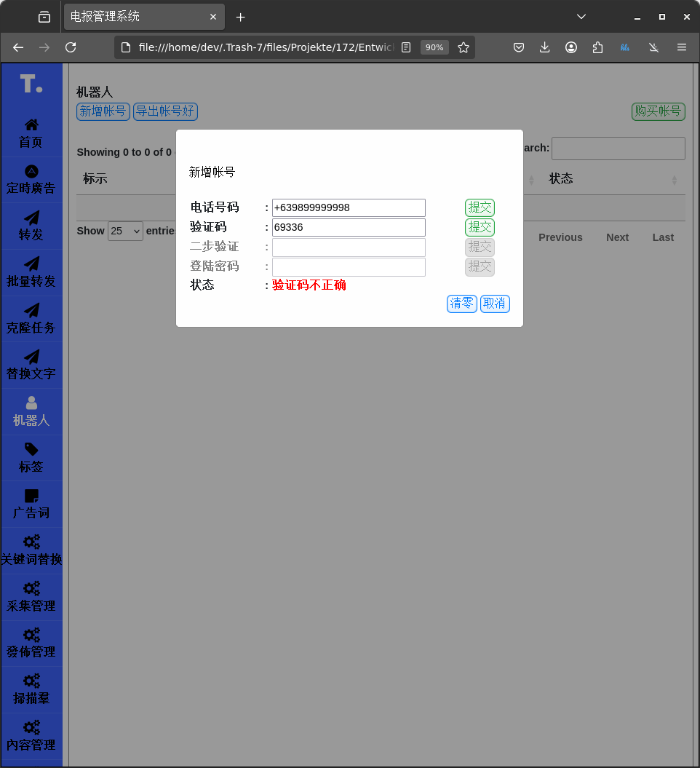Select the 广告词 note icon
The image size is (700, 768).
point(31,496)
